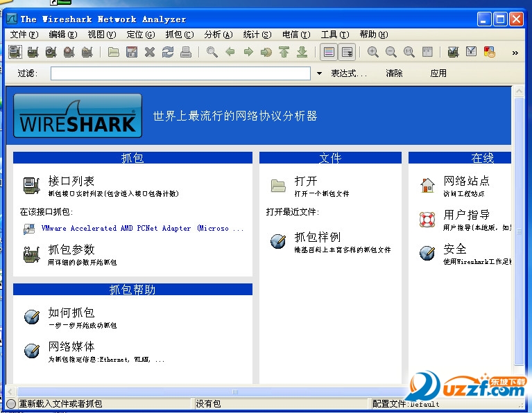Open 接口列表 on the welcome page
Screen dimensions: 532x413
(71, 181)
